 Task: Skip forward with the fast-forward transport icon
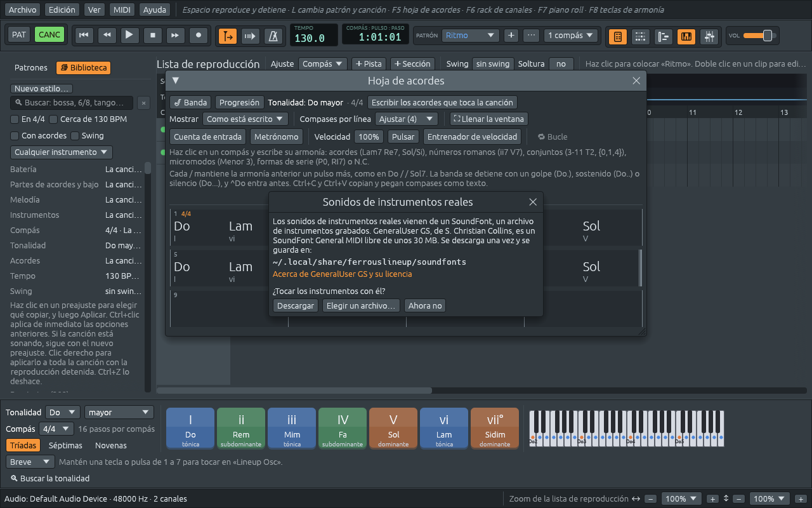pyautogui.click(x=176, y=36)
